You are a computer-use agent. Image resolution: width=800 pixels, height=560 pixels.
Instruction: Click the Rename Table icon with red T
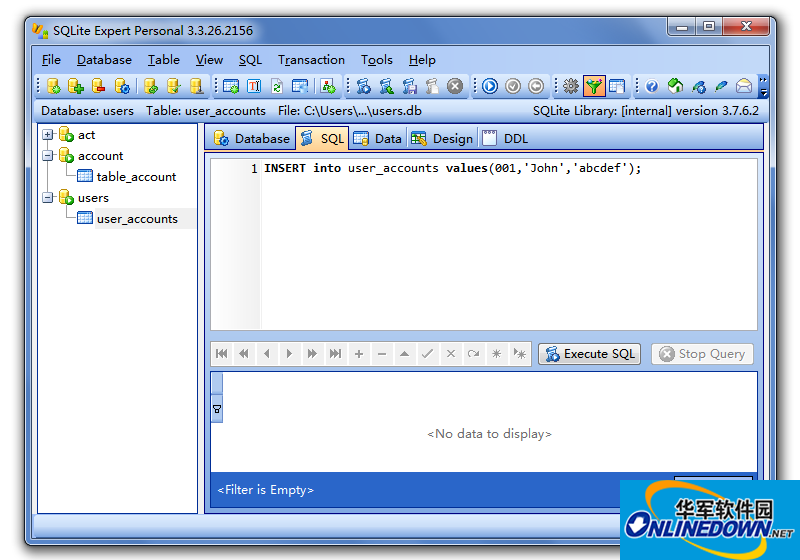(254, 86)
